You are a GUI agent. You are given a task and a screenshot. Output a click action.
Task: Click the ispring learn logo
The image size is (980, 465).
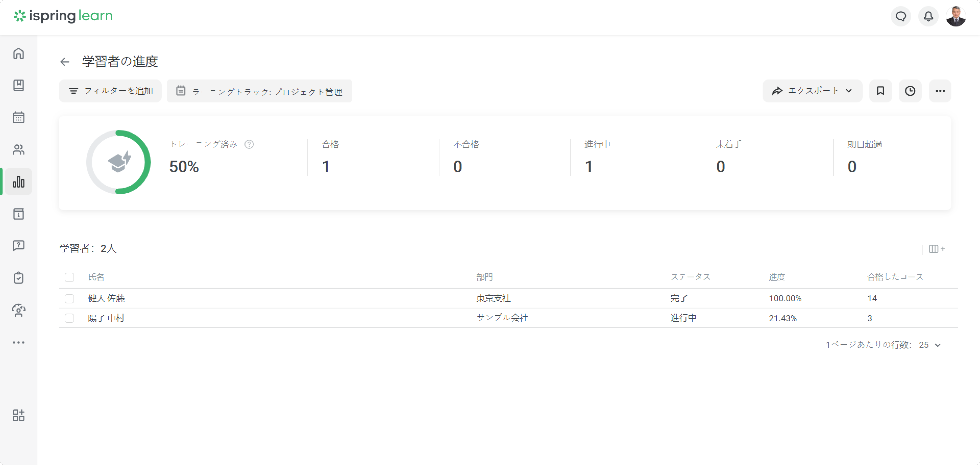63,16
